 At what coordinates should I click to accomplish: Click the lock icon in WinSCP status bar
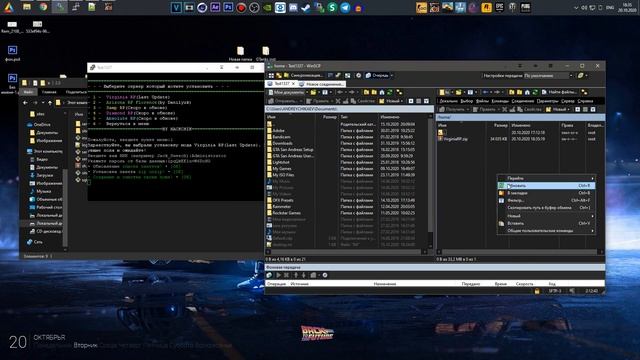(537, 291)
